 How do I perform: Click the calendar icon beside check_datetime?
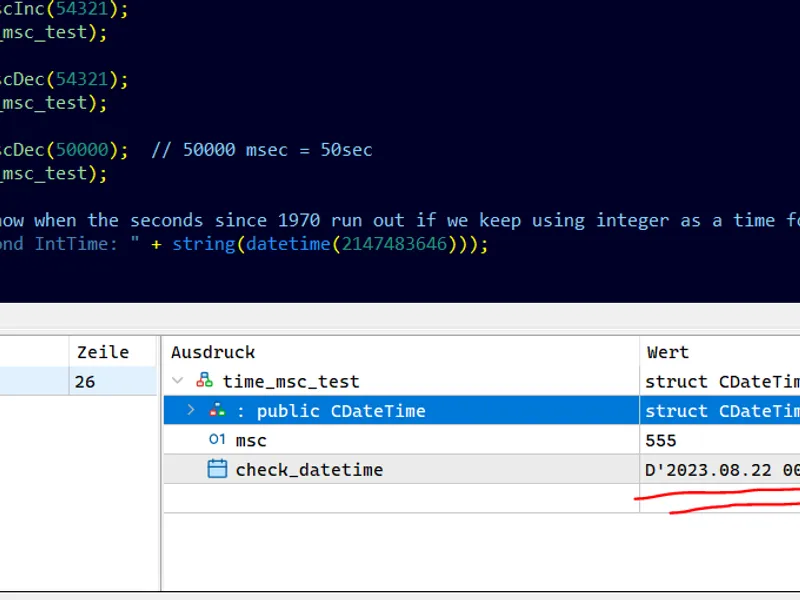tap(217, 469)
